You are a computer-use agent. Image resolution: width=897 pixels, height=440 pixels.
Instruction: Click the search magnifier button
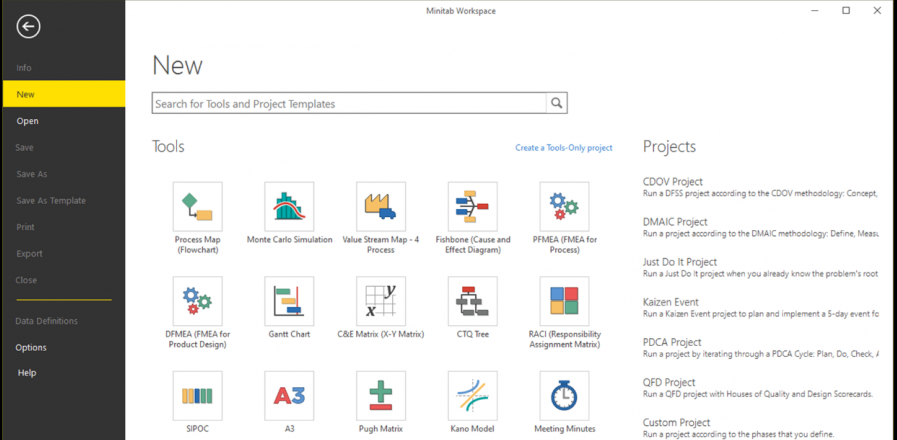pos(557,104)
